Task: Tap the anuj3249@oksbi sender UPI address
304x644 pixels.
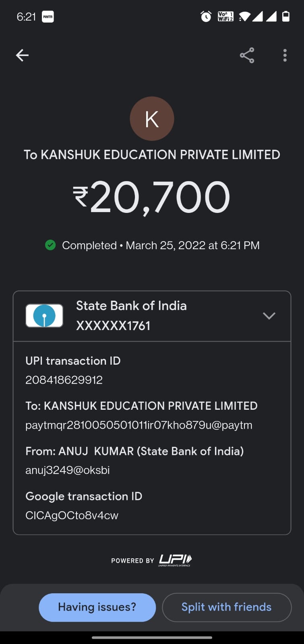Action: [68, 470]
